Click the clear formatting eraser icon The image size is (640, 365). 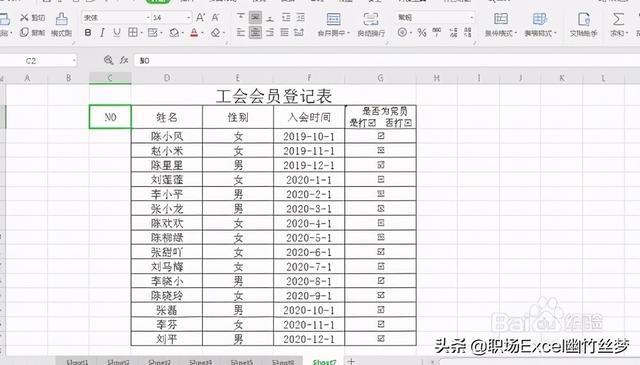[216, 33]
